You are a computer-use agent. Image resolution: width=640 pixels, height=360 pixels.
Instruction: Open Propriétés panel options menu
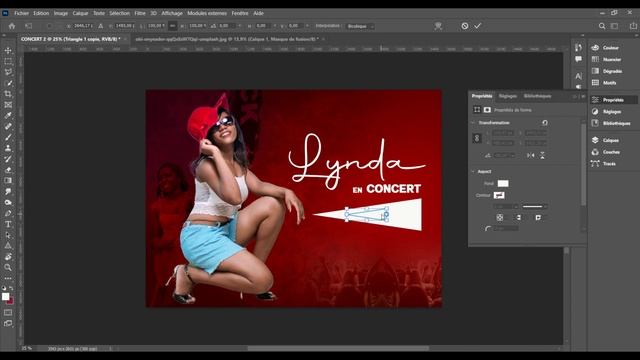pos(583,96)
